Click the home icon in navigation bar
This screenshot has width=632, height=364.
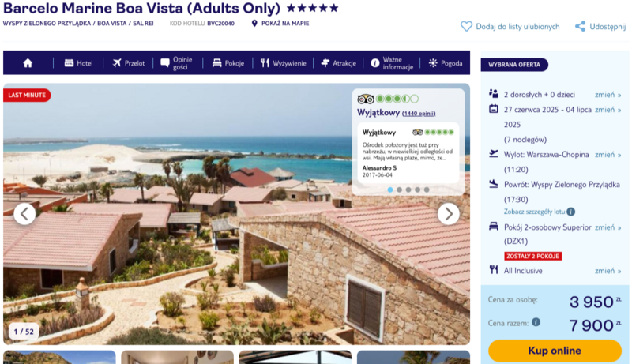28,63
